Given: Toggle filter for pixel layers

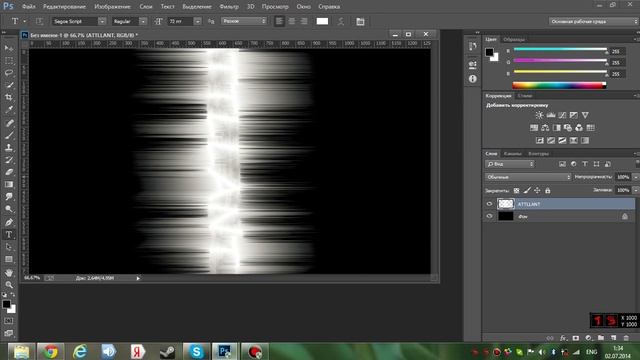Looking at the screenshot, I should pyautogui.click(x=562, y=164).
